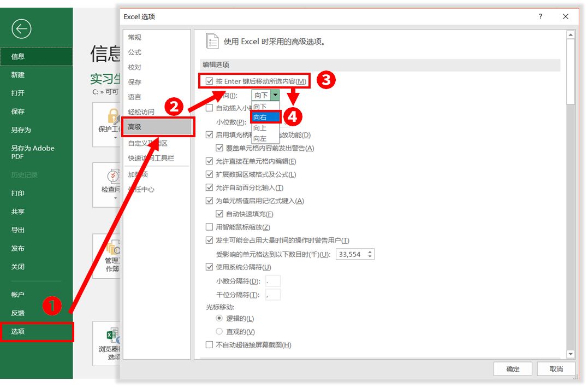Screen dimensions: 588x387
Task: Close the Excel 选项 dialog
Action: click(566, 16)
